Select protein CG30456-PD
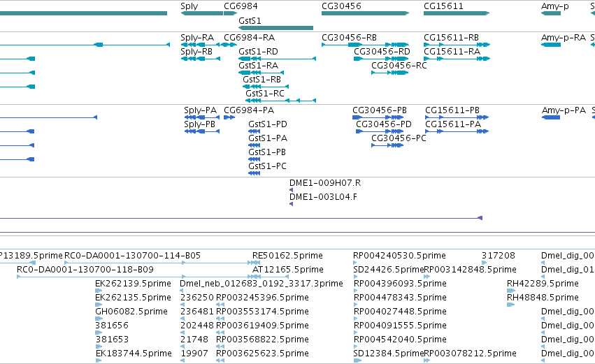This screenshot has width=595, height=364. pyautogui.click(x=384, y=124)
